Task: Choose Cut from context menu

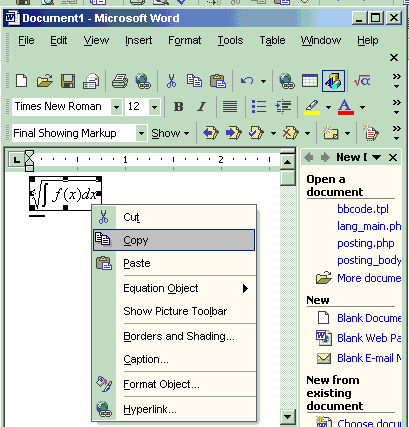Action: [174, 217]
